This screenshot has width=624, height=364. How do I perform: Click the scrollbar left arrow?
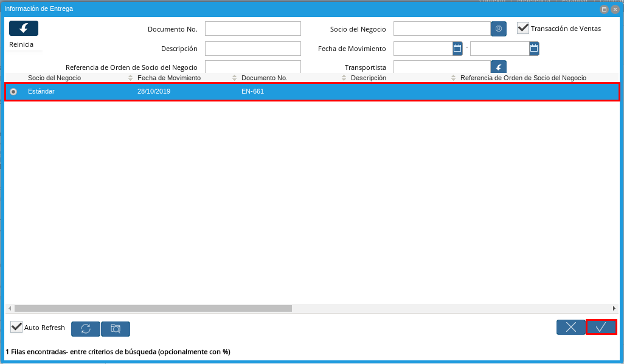pos(10,308)
